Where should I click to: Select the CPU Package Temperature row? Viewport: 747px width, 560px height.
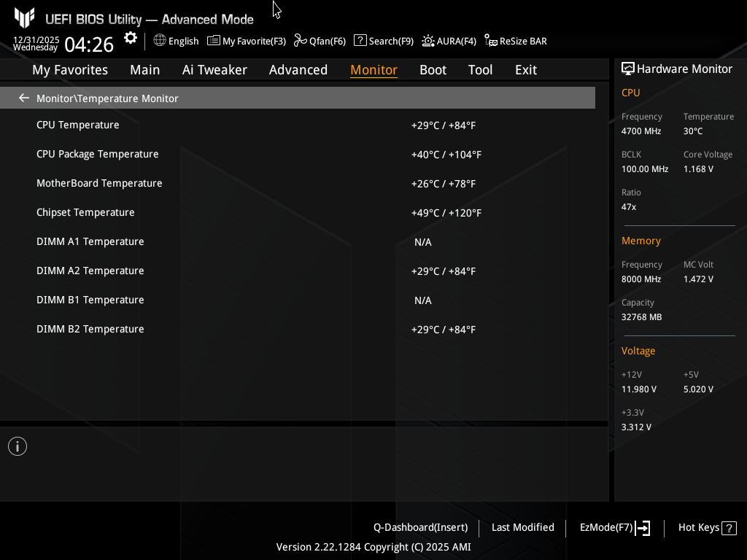coord(97,154)
